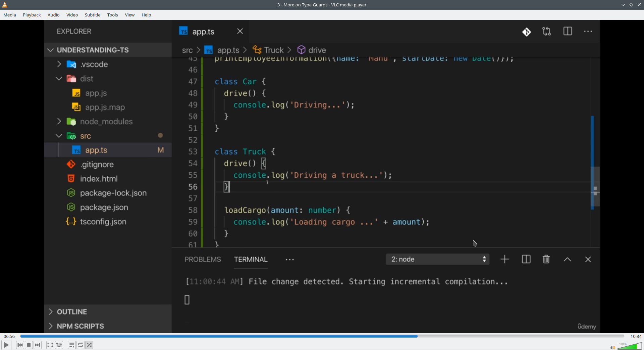Open the .gitignore file

[108, 165]
